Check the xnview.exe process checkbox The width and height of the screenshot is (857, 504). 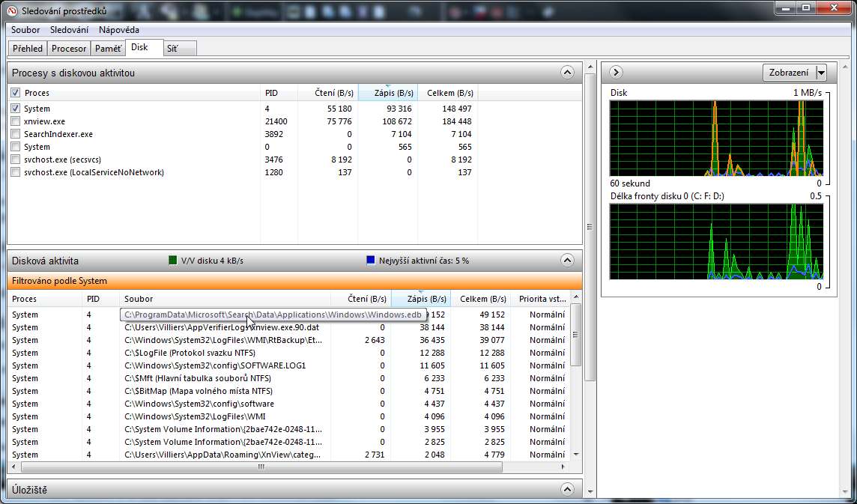click(x=16, y=121)
